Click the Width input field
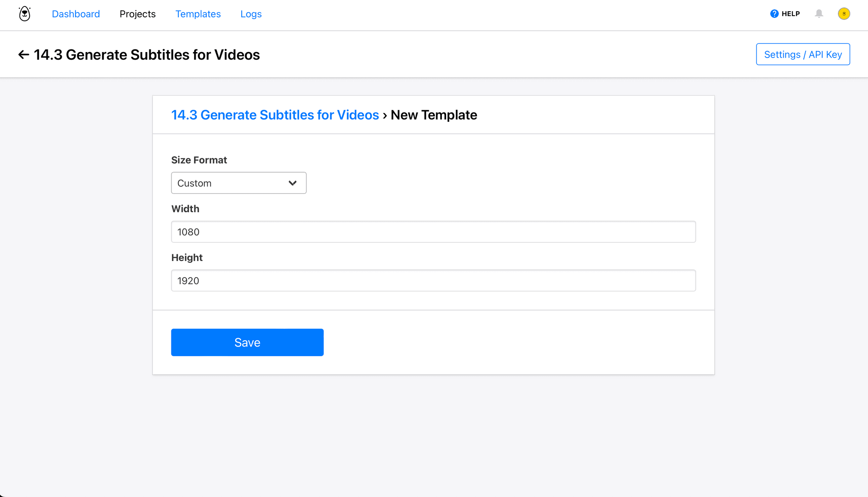868x497 pixels. pyautogui.click(x=434, y=232)
